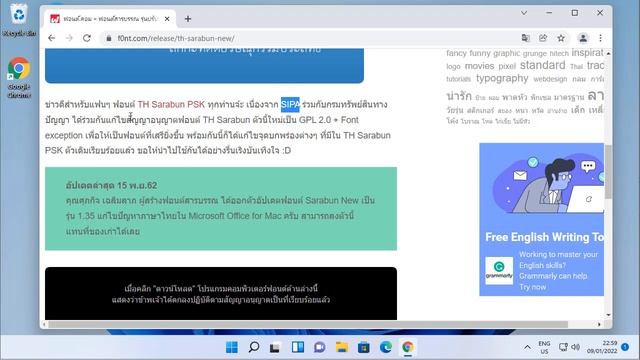Open the tab search dropdown chevron

pyautogui.click(x=524, y=13)
